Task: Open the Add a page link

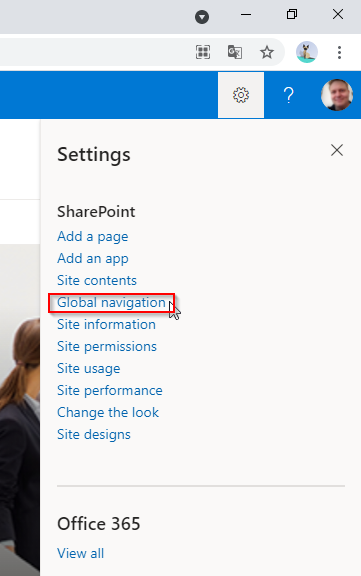Action: tap(93, 237)
